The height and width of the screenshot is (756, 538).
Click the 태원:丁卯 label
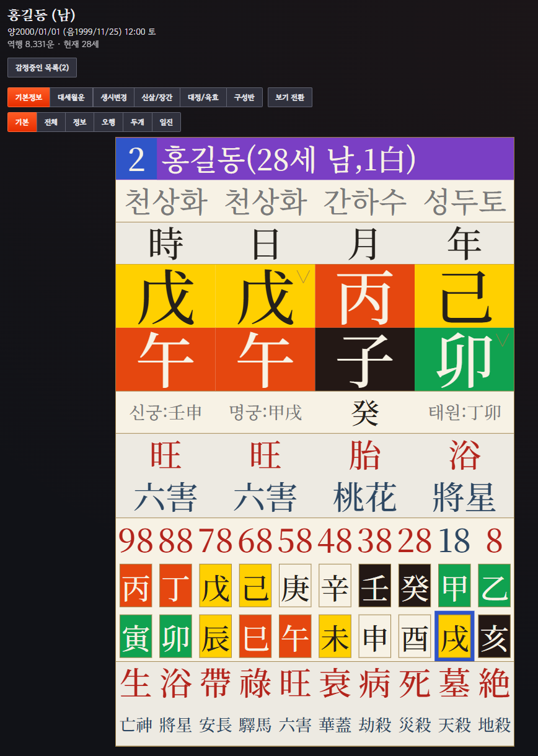click(465, 412)
